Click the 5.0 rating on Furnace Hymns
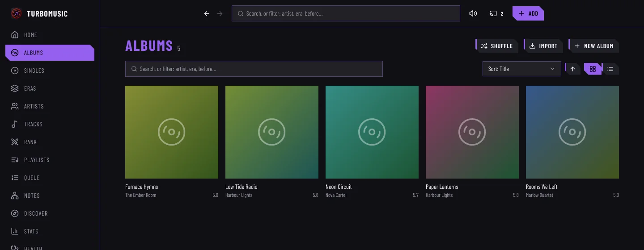This screenshot has width=644, height=250. [215, 195]
